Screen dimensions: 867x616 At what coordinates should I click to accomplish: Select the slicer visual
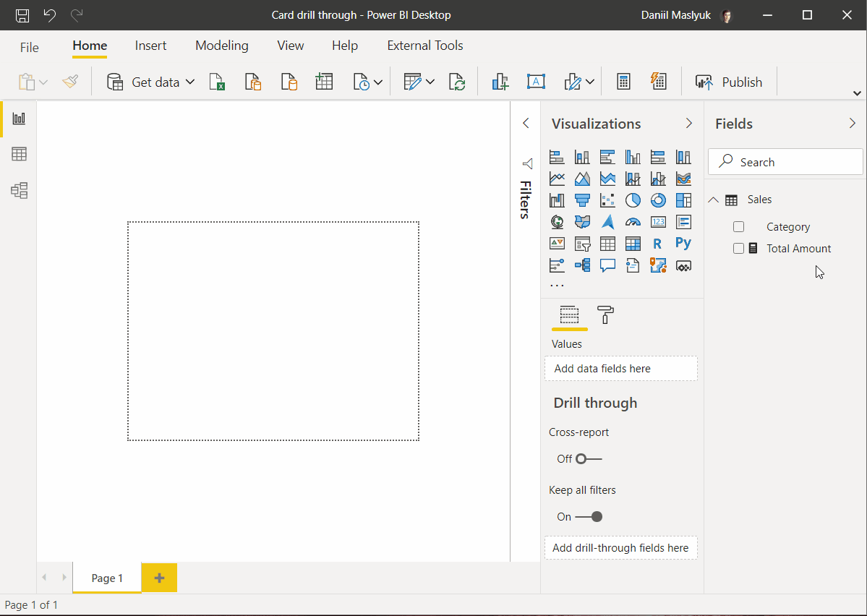point(582,244)
